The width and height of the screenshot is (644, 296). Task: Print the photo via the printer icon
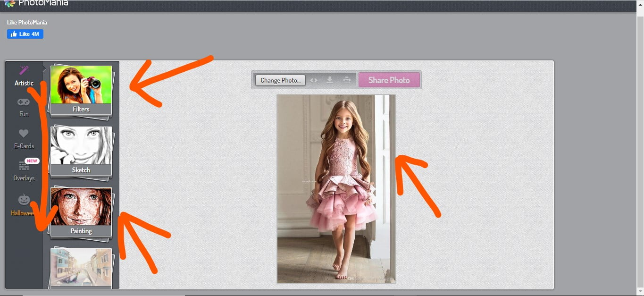tap(347, 80)
